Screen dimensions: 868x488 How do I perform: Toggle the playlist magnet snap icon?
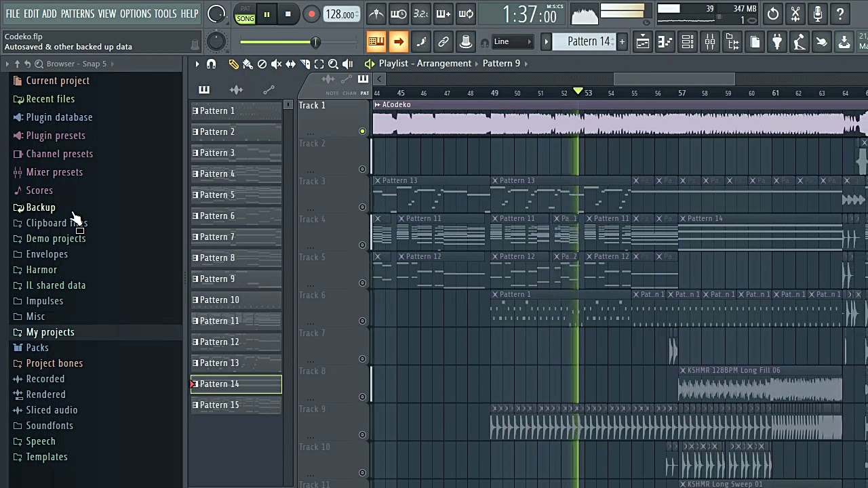click(211, 64)
